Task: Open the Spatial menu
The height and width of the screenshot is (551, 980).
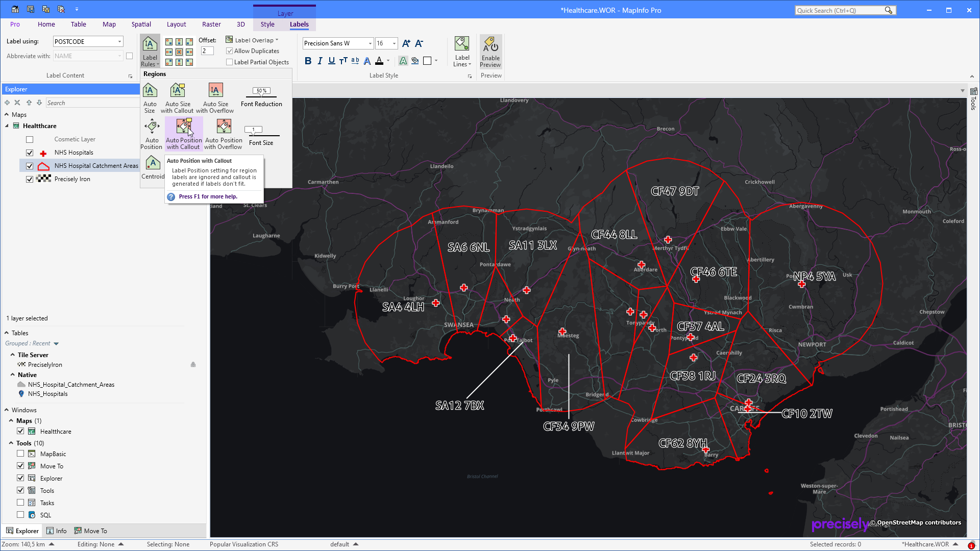Action: click(141, 24)
